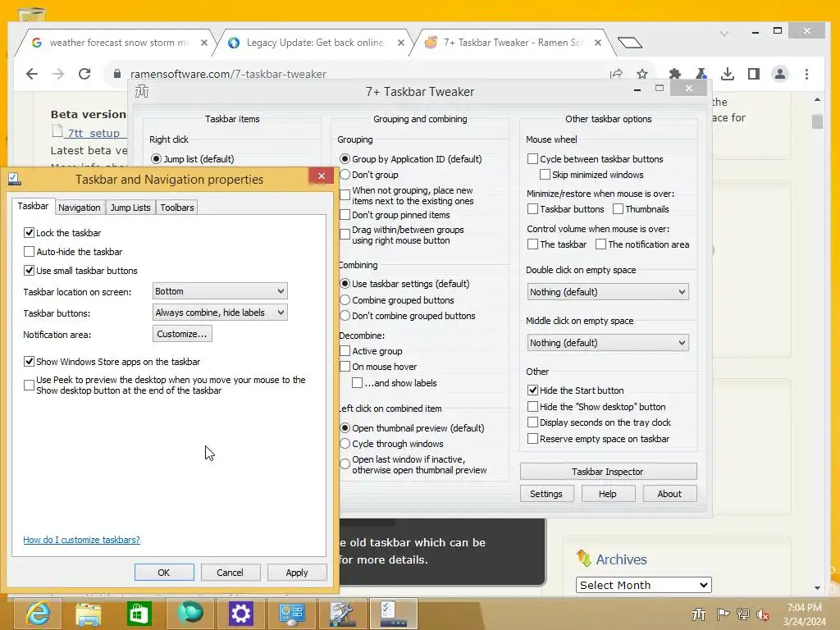Open Chrome tab search chevron
This screenshot has width=840, height=630.
point(724,33)
